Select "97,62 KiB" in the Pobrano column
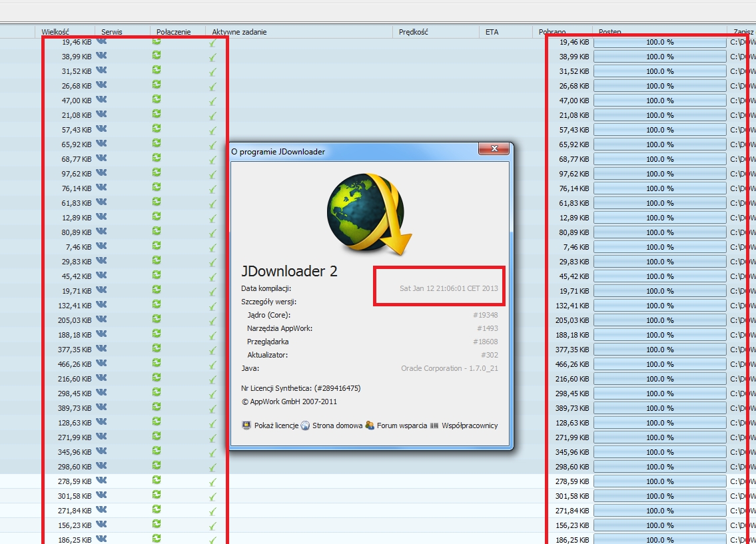This screenshot has width=756, height=544. (574, 174)
